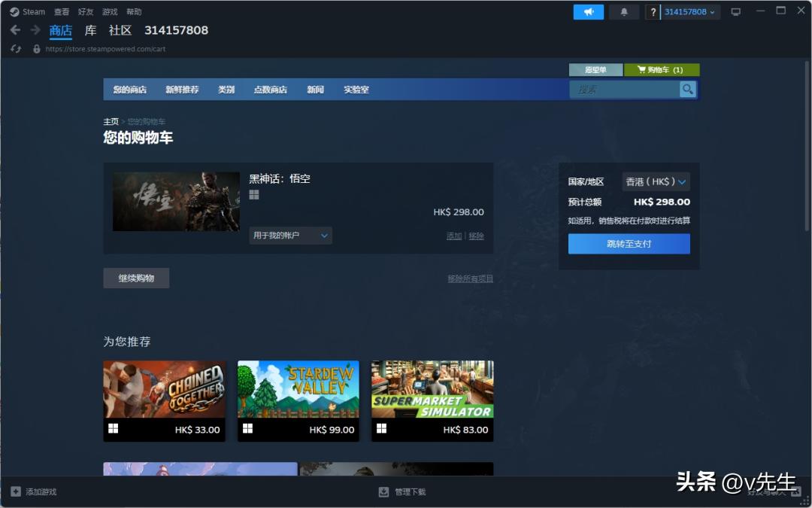Open the 查看 menu
The width and height of the screenshot is (812, 508).
[x=62, y=12]
